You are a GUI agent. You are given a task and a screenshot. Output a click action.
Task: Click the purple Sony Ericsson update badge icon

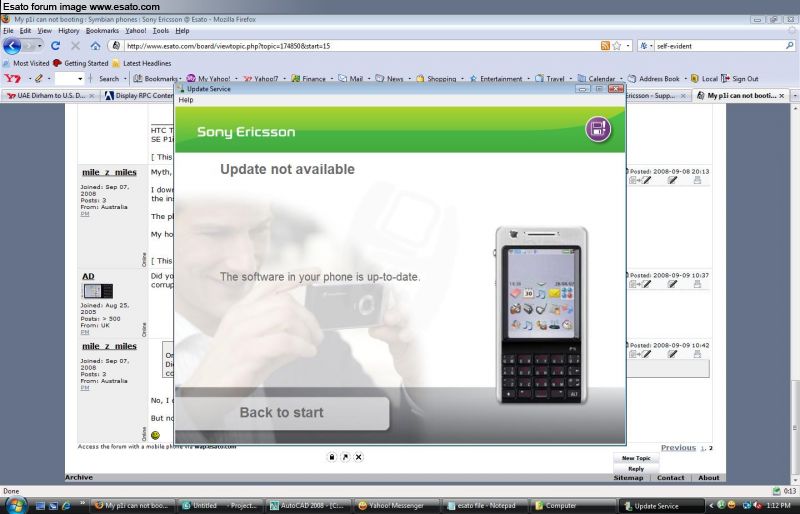click(598, 129)
